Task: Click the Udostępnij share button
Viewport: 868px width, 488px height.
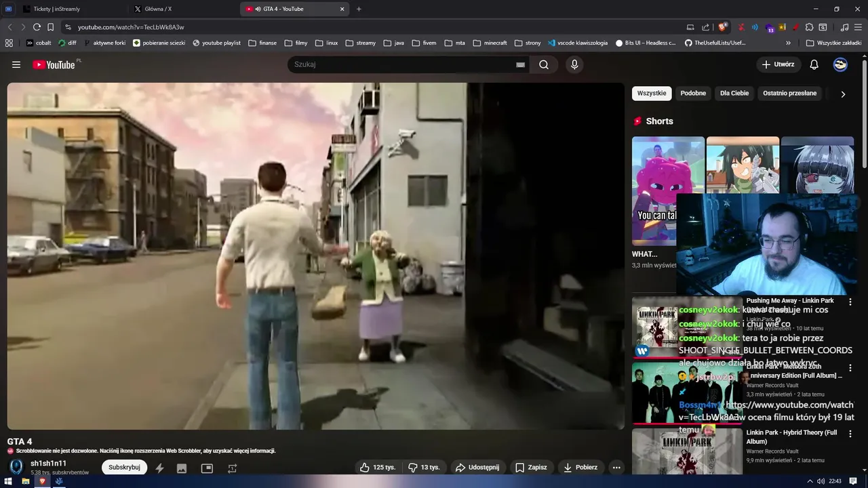Action: 477,467
